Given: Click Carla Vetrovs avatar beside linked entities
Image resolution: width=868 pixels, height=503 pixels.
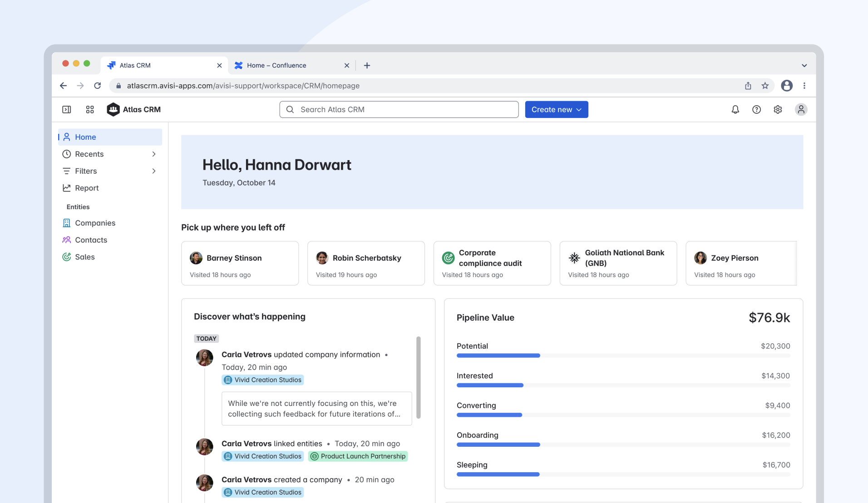Looking at the screenshot, I should 204,447.
